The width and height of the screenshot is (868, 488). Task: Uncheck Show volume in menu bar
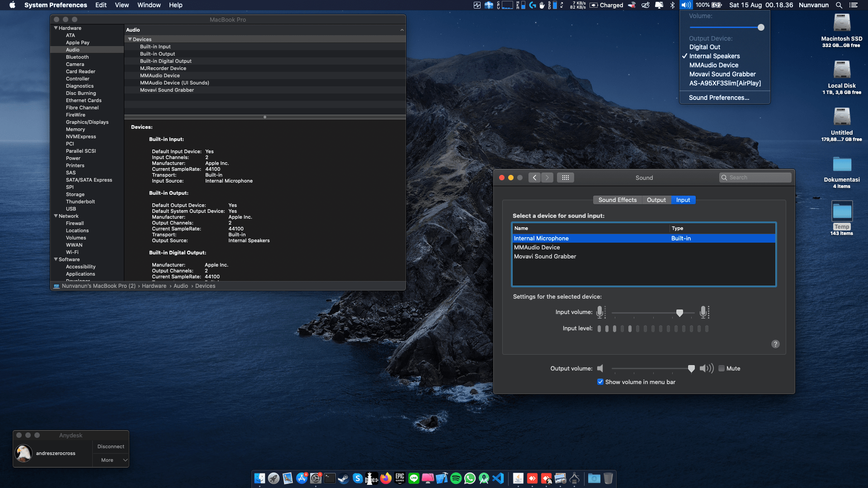tap(600, 382)
